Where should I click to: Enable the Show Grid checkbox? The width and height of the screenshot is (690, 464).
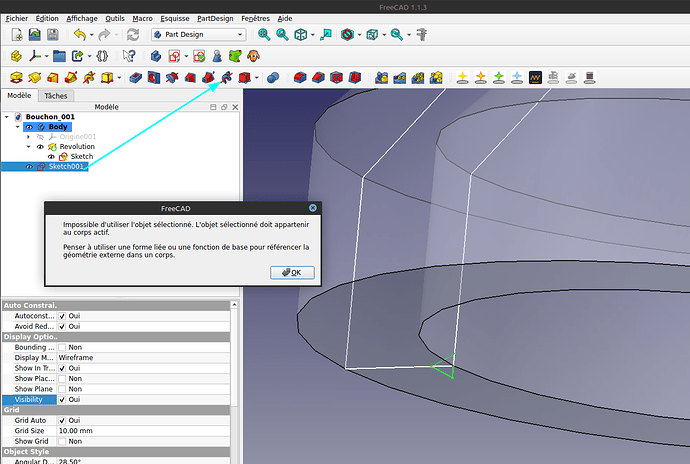[x=62, y=442]
